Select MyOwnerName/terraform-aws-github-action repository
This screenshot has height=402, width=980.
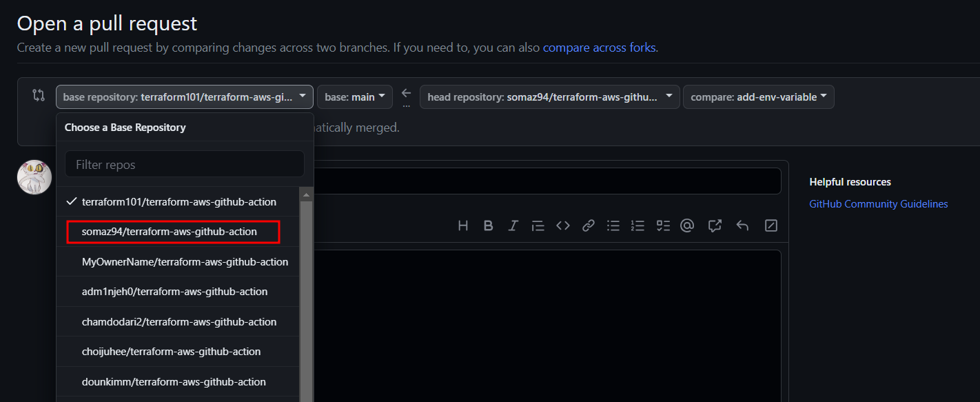click(x=178, y=262)
